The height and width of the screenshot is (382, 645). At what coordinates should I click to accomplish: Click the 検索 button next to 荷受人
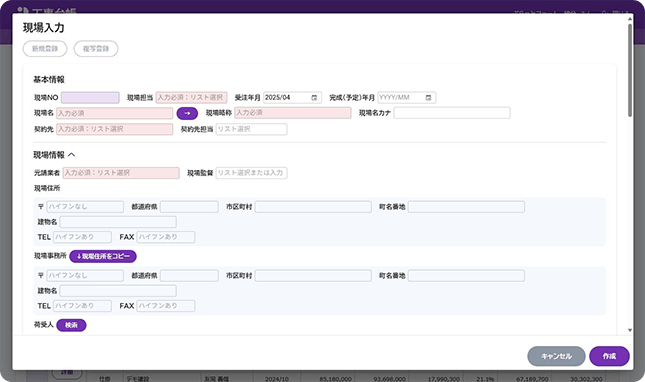[x=71, y=325]
